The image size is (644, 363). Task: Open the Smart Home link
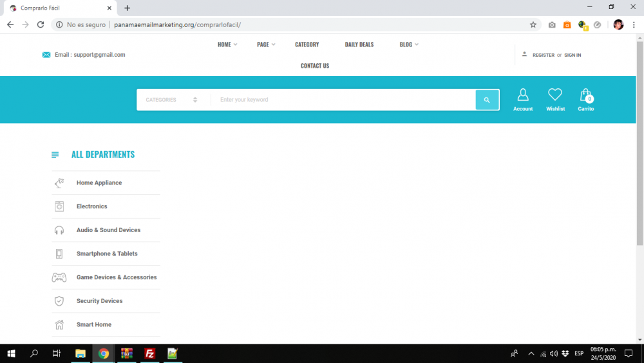click(93, 325)
